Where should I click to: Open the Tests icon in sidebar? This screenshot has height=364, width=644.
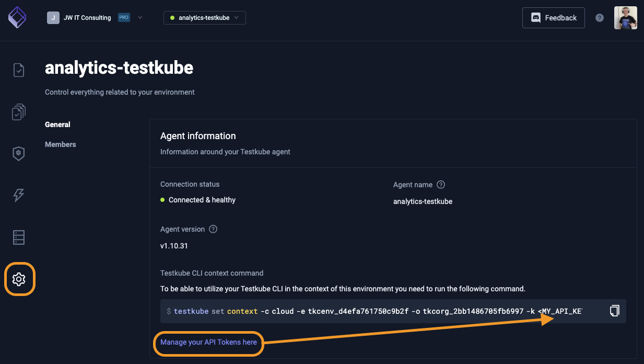tap(19, 70)
